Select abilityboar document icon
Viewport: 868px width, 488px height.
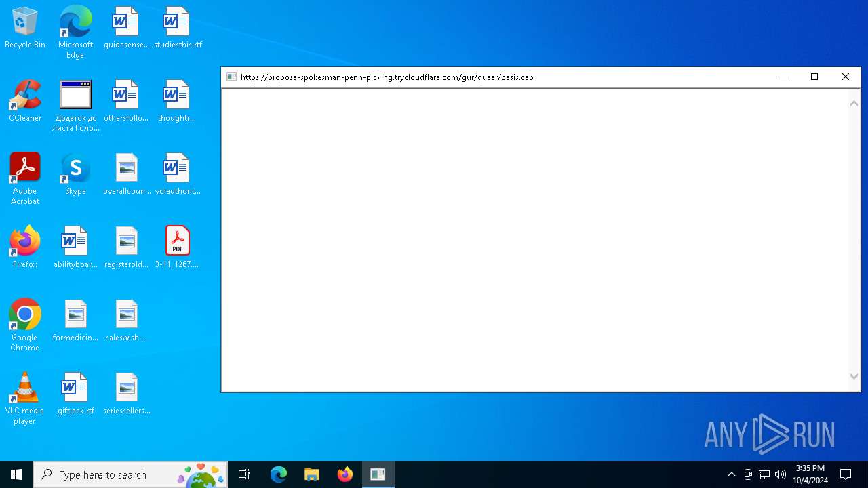[75, 248]
